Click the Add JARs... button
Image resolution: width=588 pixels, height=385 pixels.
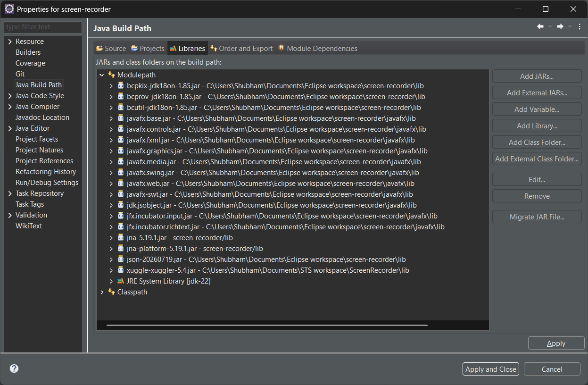click(x=537, y=76)
